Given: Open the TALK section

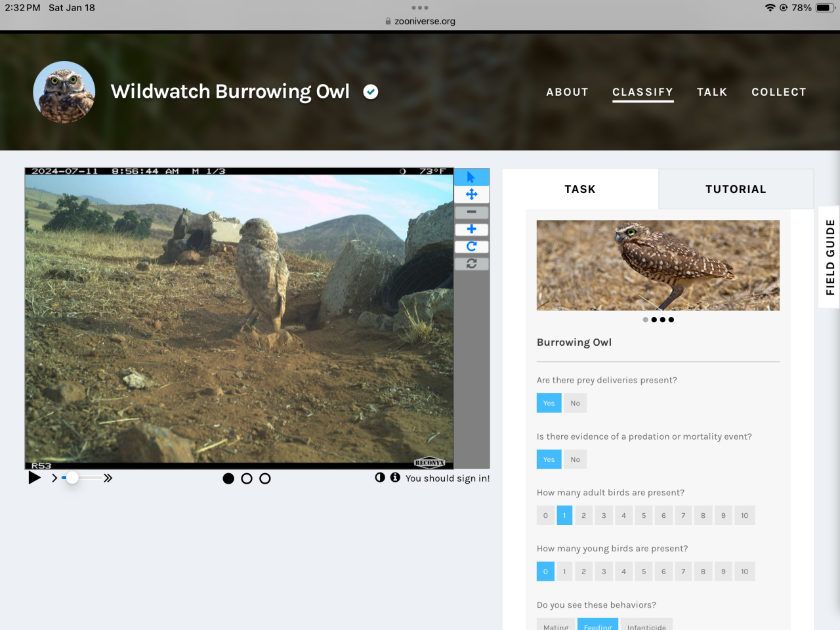Looking at the screenshot, I should pos(712,92).
